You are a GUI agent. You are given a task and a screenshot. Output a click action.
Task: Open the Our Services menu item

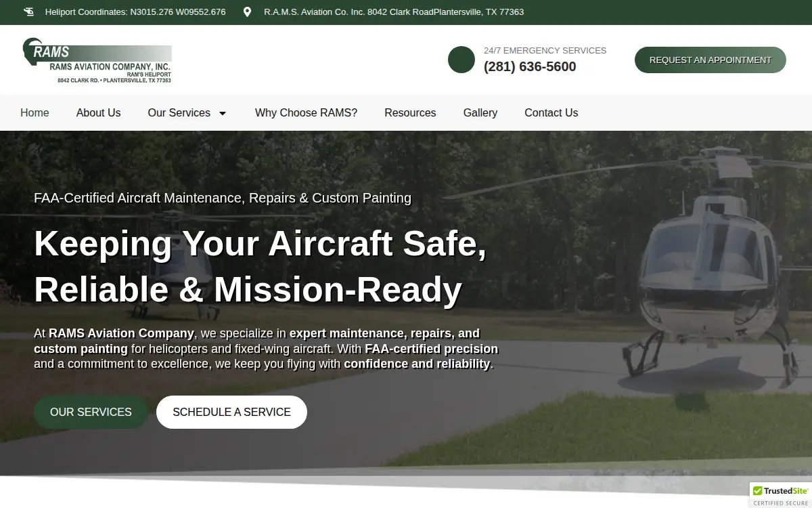(x=179, y=113)
